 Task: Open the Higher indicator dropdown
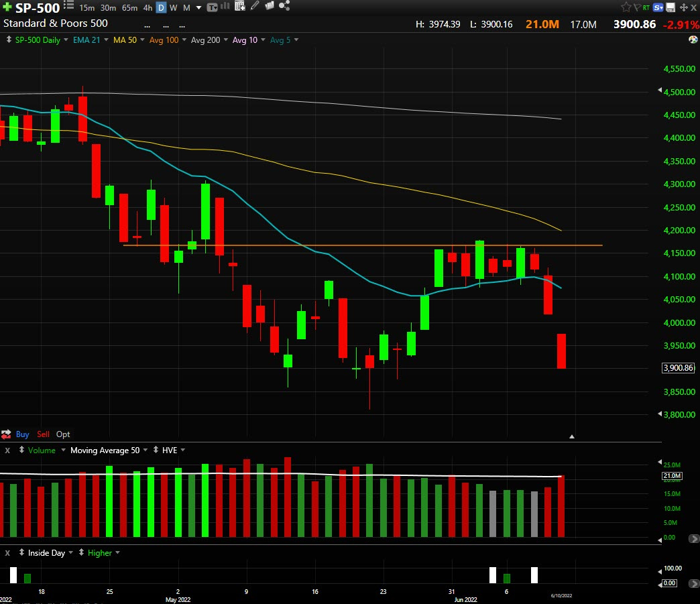point(117,552)
